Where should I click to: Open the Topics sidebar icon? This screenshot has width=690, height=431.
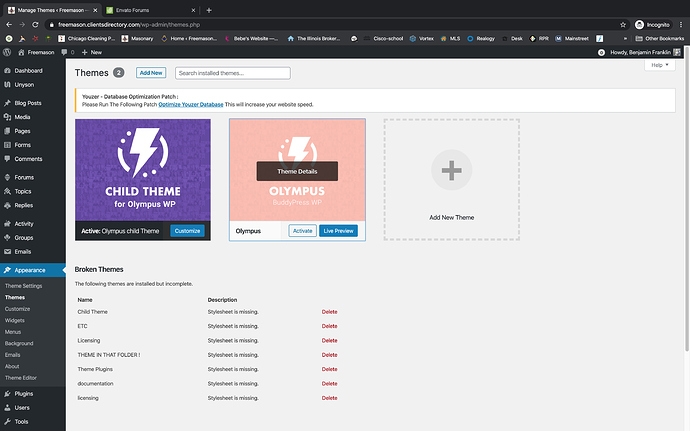tap(7, 192)
